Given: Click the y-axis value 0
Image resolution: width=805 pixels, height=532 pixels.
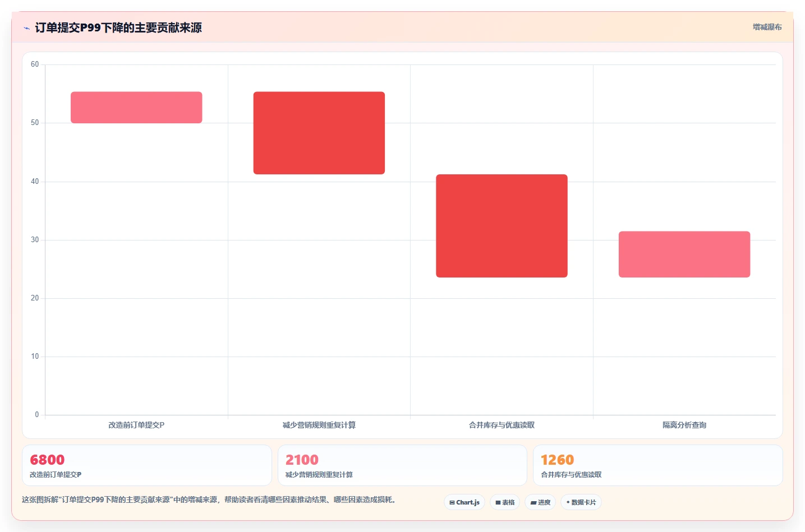Looking at the screenshot, I should (x=37, y=415).
